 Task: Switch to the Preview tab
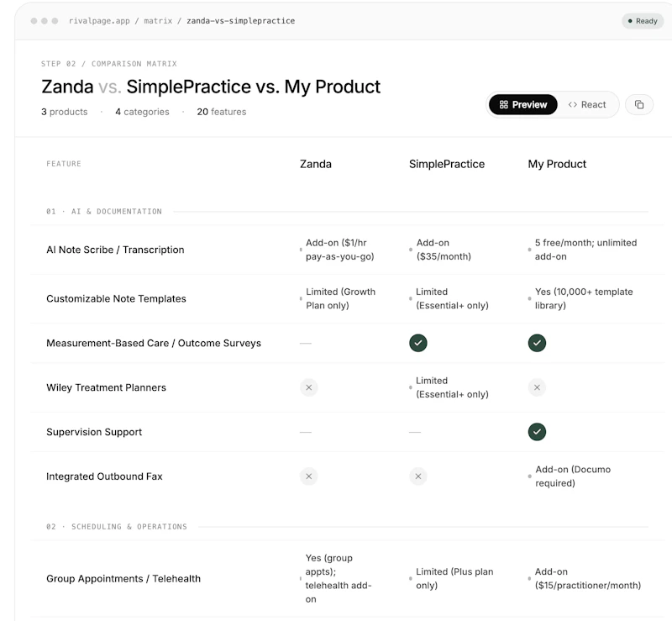522,105
